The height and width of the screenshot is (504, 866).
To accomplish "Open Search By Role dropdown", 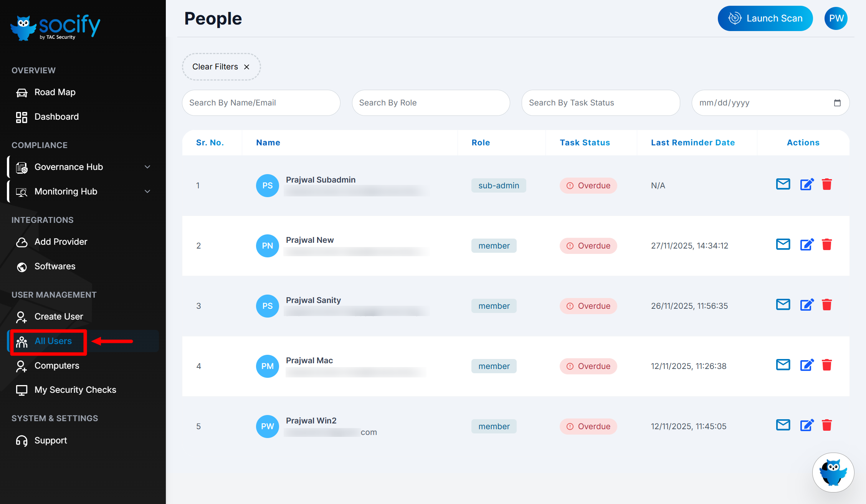I will pos(431,103).
